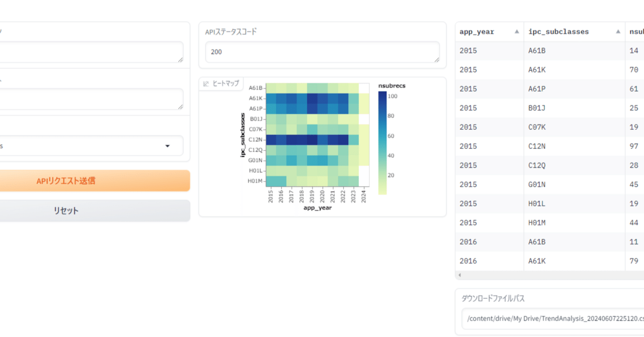This screenshot has height=337, width=644.
Task: Click the heatmap plot label icon
Action: (206, 83)
